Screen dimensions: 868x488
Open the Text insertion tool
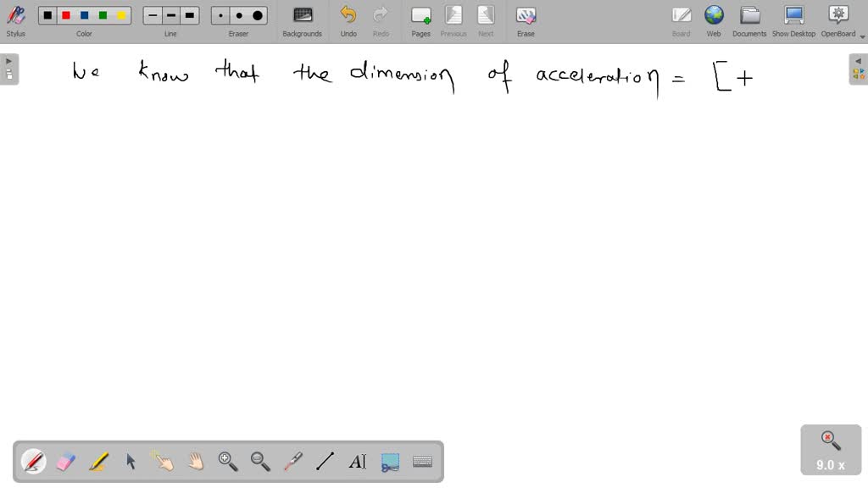357,461
